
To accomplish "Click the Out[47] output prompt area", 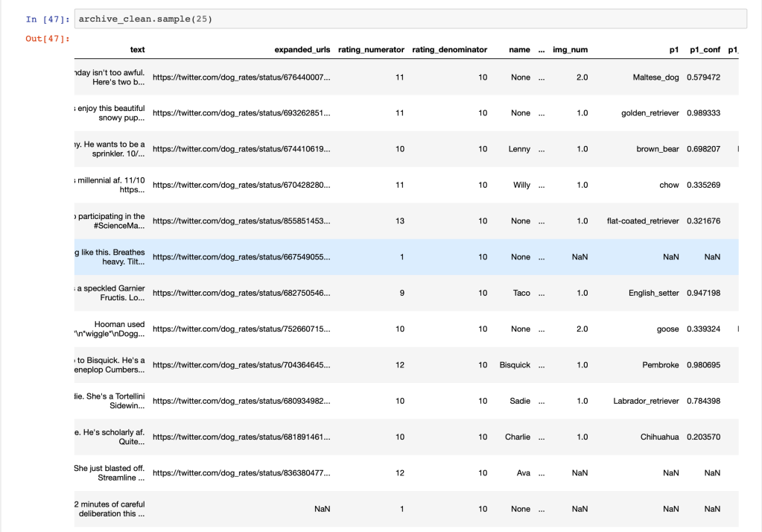I will tap(47, 39).
